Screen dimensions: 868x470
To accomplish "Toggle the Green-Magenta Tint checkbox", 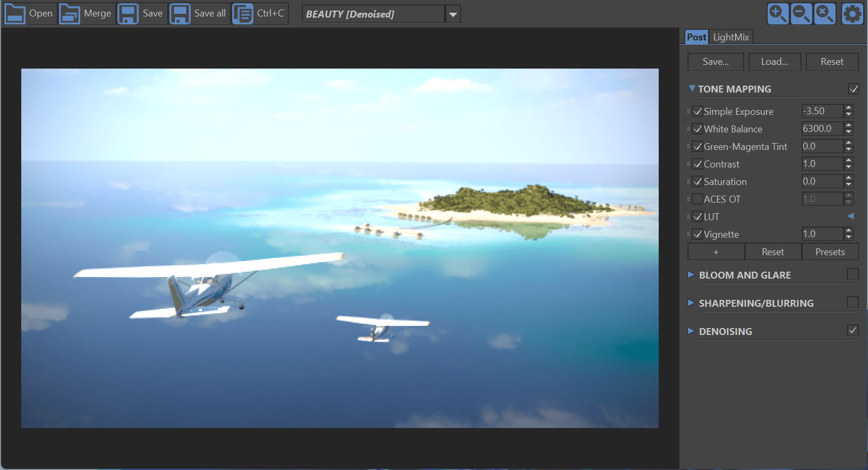I will pos(697,146).
